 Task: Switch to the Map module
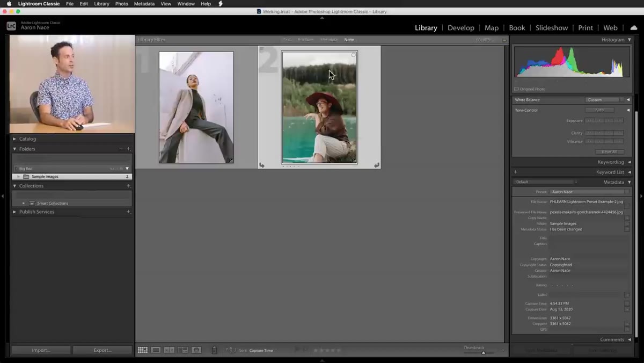click(492, 28)
